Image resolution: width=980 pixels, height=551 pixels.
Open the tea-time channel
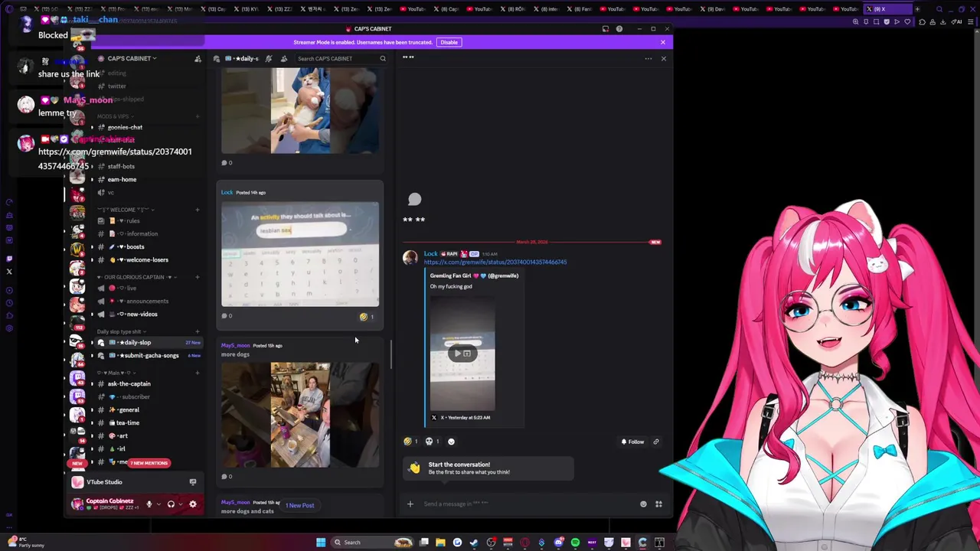pyautogui.click(x=127, y=422)
